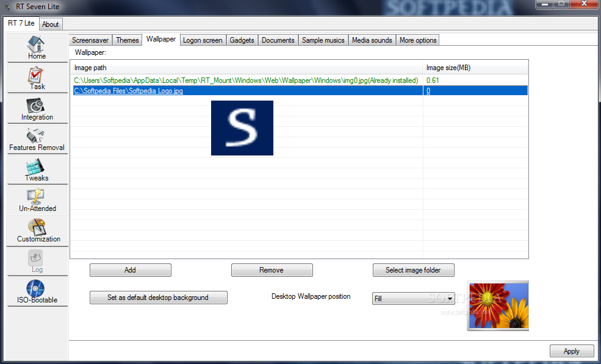Open the Media sounds tab
The image size is (601, 364).
coord(372,40)
